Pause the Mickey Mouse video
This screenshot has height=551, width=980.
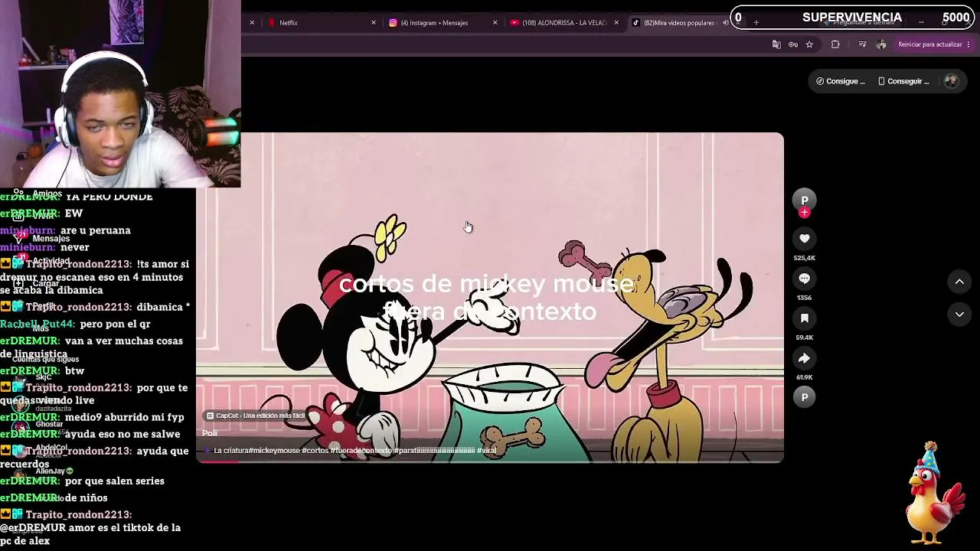pos(490,298)
